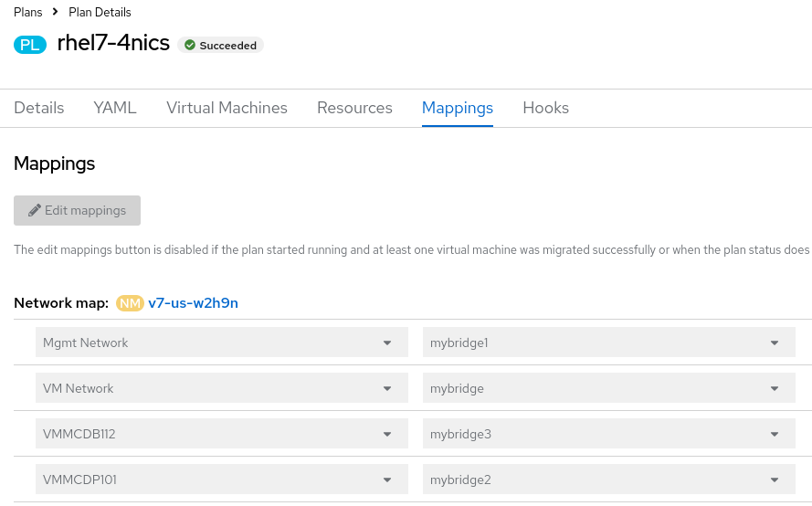Screen dimensions: 812x506
Task: Expand the VMMCDP101 dropdown
Action: click(221, 480)
